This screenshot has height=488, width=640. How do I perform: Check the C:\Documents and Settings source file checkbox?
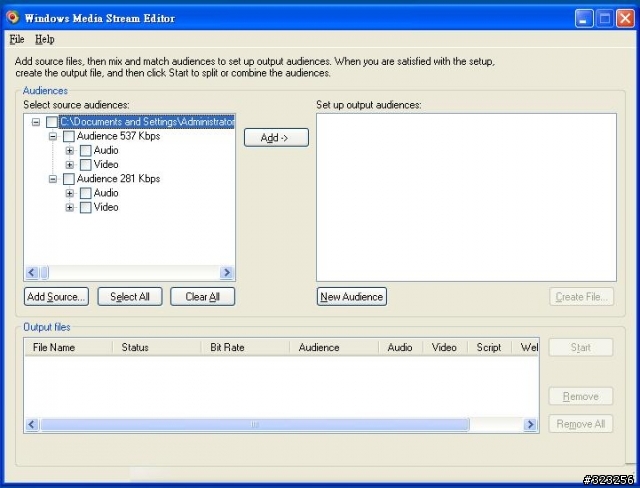[52, 122]
